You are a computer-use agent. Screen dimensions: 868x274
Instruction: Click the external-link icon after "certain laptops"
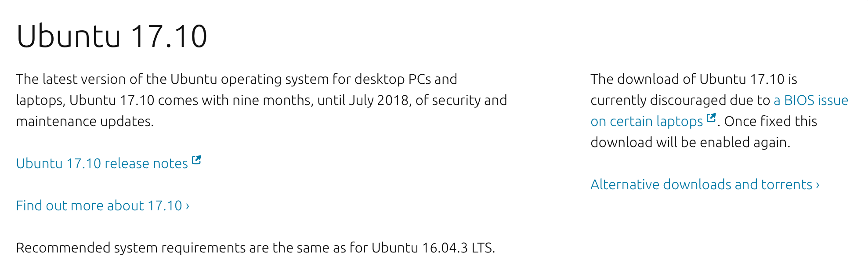(711, 118)
